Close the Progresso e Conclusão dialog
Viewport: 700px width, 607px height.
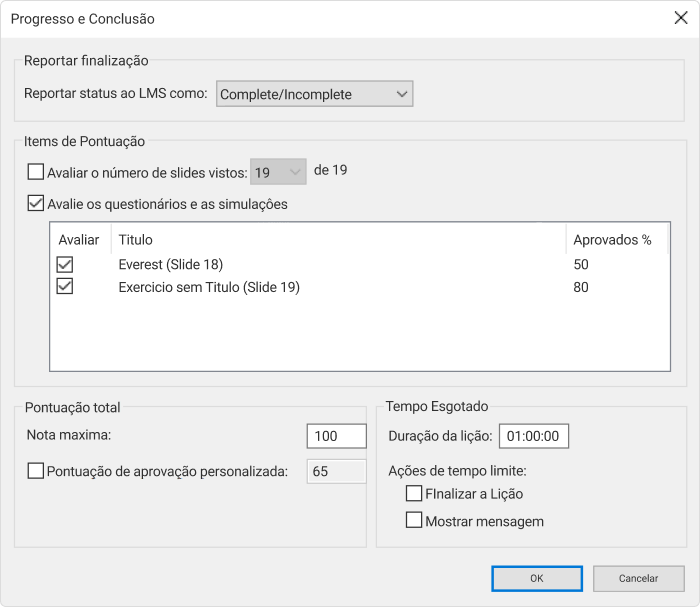pyautogui.click(x=681, y=18)
